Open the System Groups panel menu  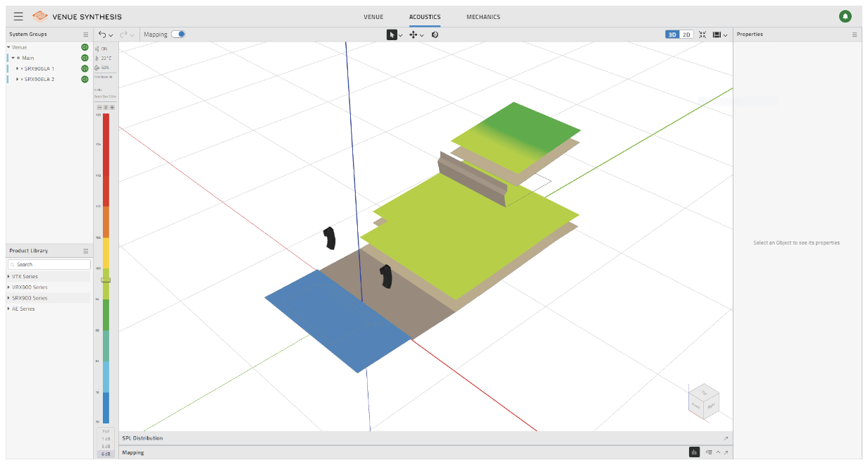[x=86, y=34]
